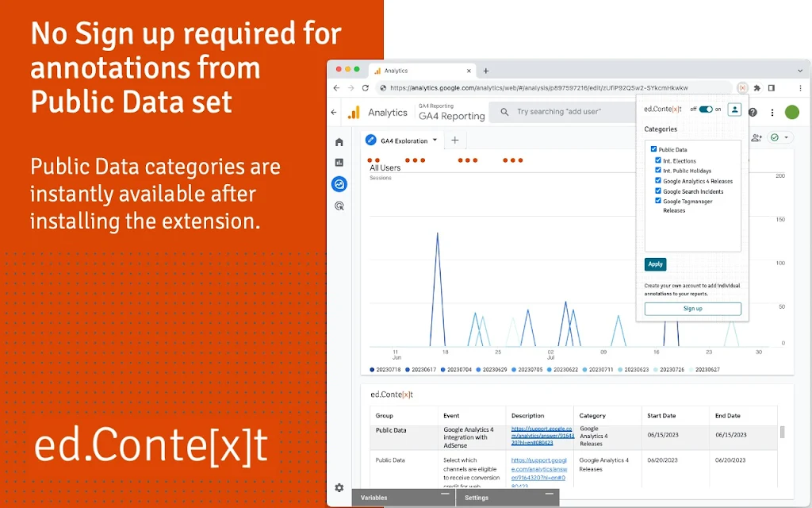
Task: Open the Variables panel tab
Action: coord(404,498)
